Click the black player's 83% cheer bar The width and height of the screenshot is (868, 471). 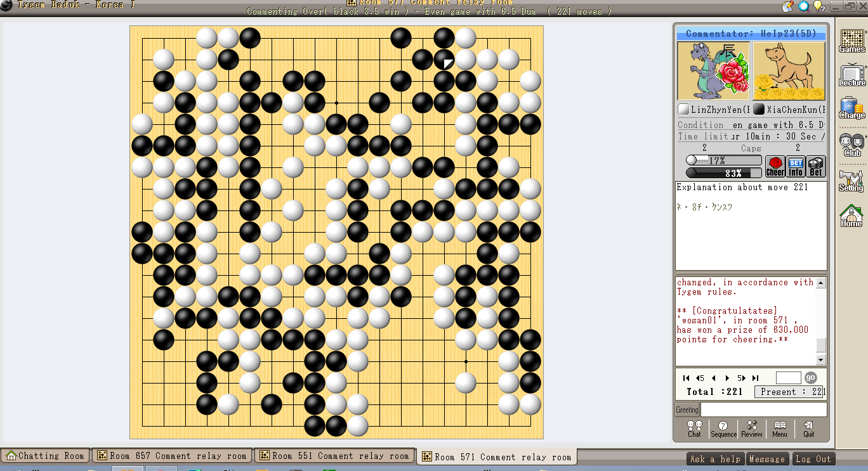724,172
